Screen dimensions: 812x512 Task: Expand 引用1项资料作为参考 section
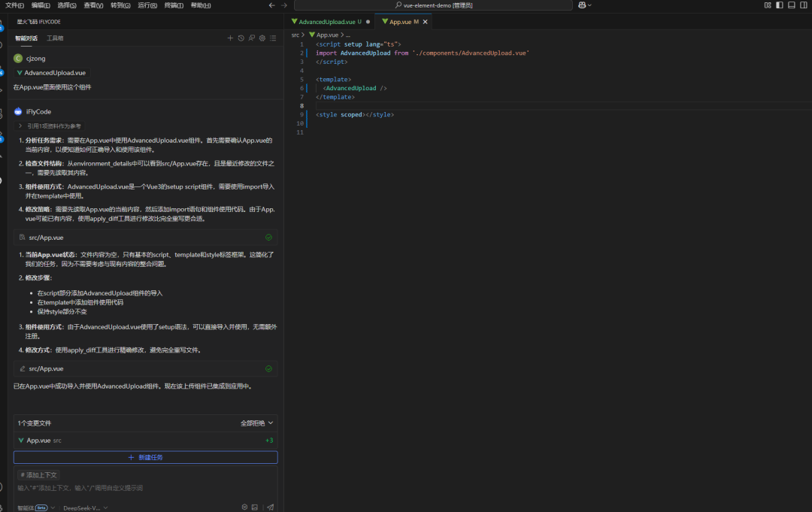pyautogui.click(x=50, y=126)
